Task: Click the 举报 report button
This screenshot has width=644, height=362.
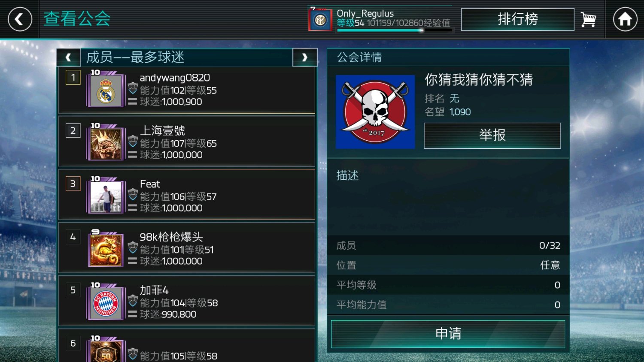Action: 492,136
